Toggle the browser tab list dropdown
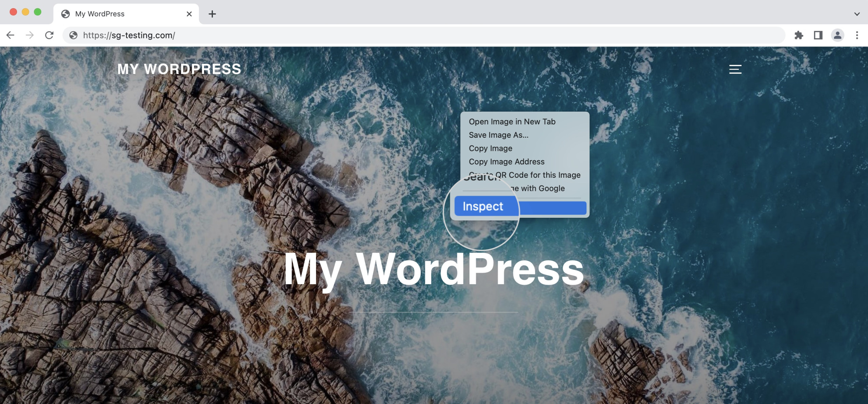Viewport: 868px width, 404px height. [855, 13]
